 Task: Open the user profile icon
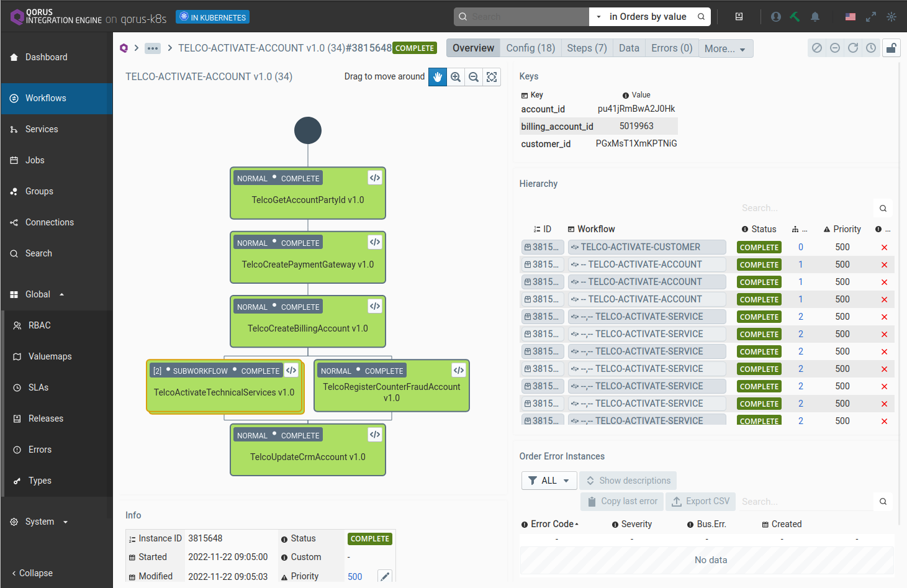tap(776, 17)
